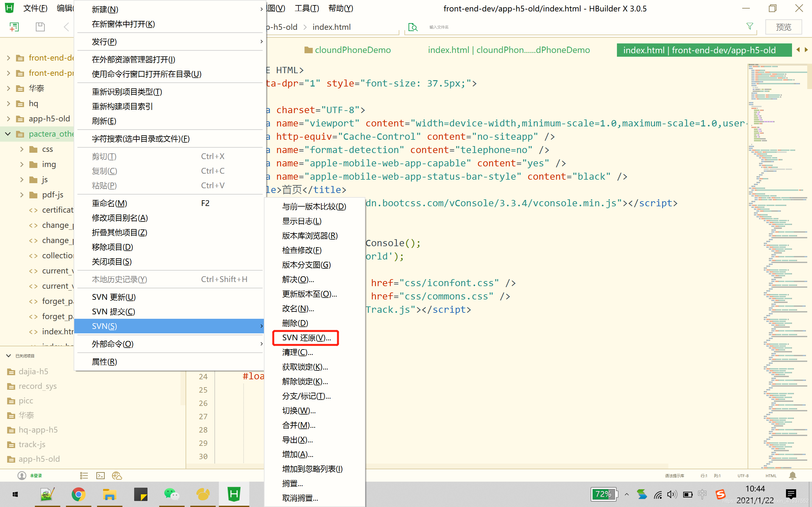Screen dimensions: 812x507
Task: Open the document outline list icon
Action: (84, 476)
